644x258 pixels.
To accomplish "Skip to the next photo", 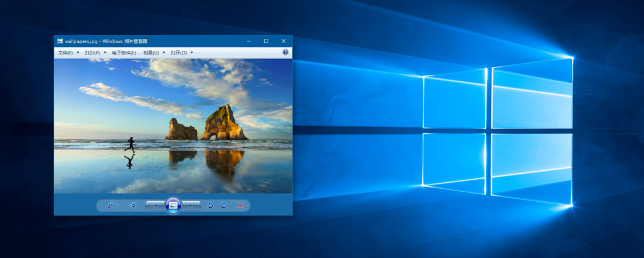I will coord(191,205).
